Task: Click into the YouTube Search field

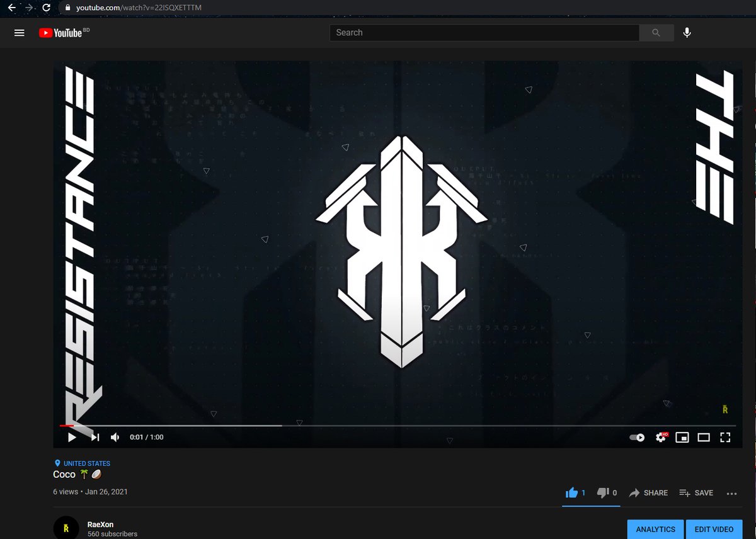Action: pos(484,33)
